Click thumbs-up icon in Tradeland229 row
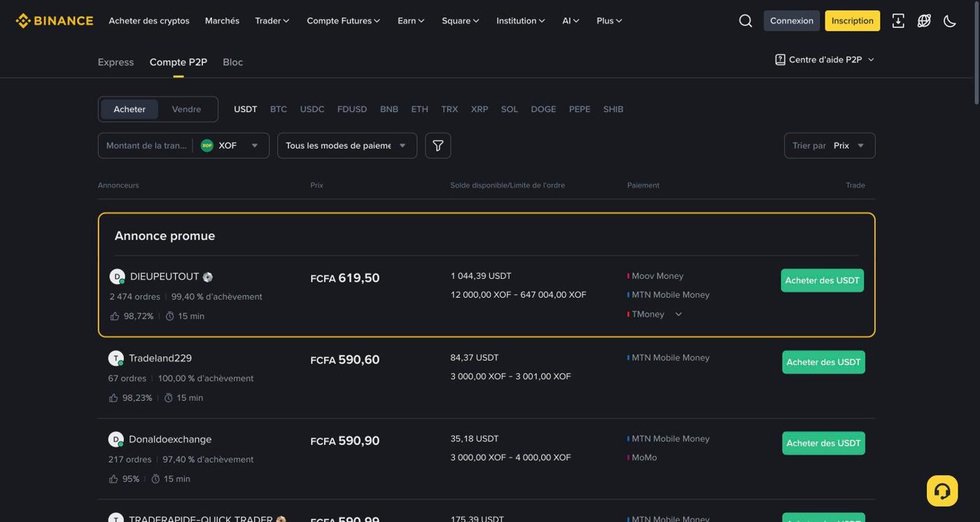Image resolution: width=980 pixels, height=522 pixels. tap(113, 398)
